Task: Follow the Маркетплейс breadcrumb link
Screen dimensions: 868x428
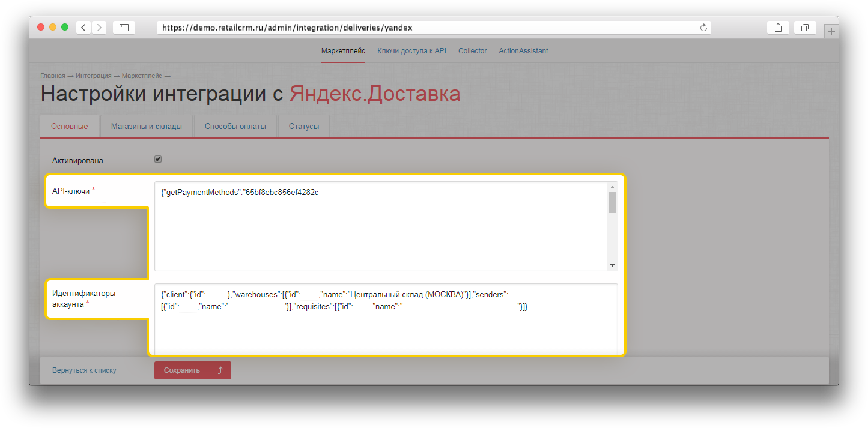Action: [142, 76]
